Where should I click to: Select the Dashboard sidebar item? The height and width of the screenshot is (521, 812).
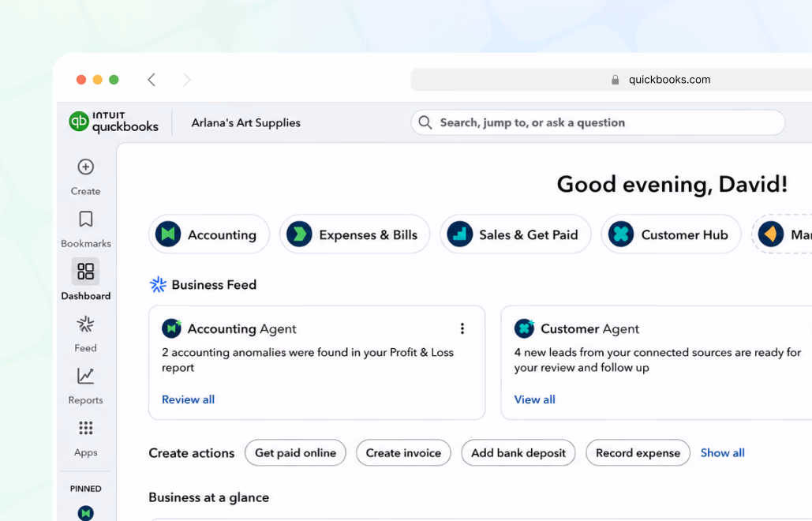pyautogui.click(x=85, y=280)
